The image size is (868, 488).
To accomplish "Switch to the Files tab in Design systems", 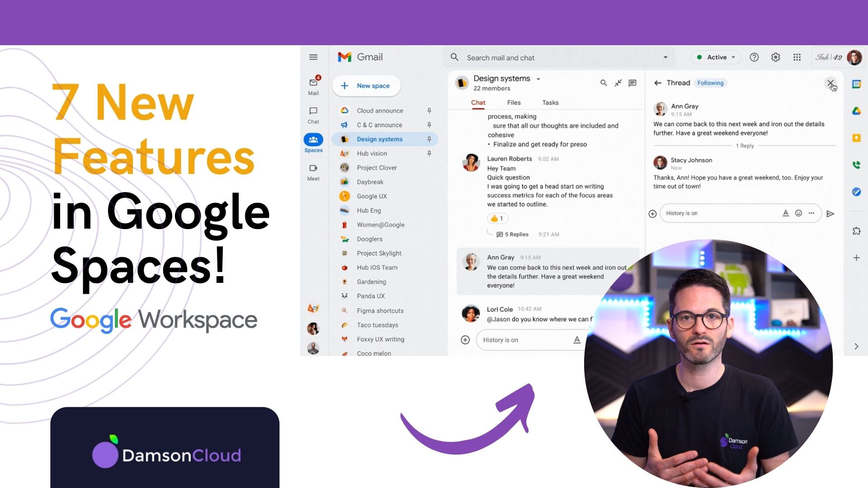I will tap(513, 103).
